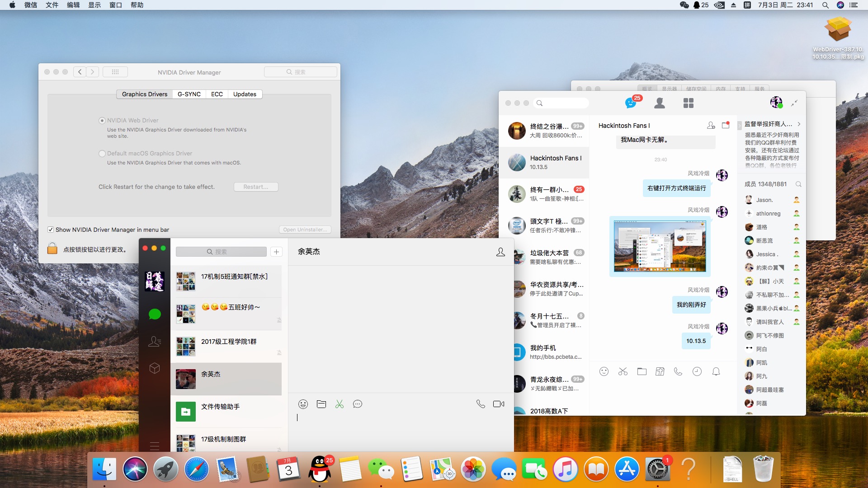Open WeChat send file folder icon
This screenshot has width=868, height=488.
pos(321,404)
